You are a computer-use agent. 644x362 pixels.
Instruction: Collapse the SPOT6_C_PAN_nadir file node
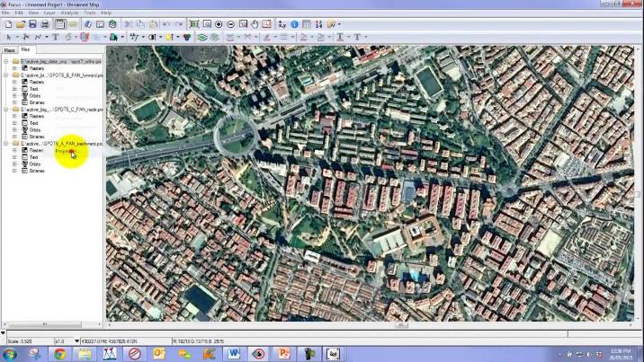[x=5, y=109]
